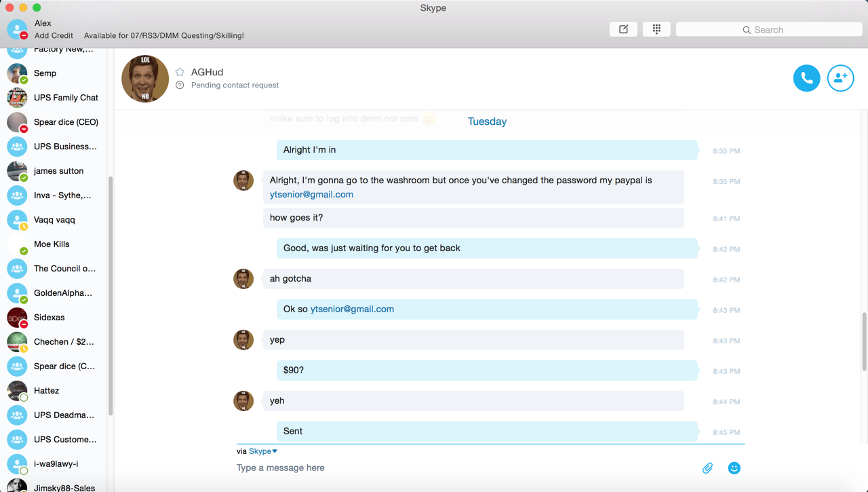Click The Council group avatar icon
868x492 pixels.
(17, 269)
